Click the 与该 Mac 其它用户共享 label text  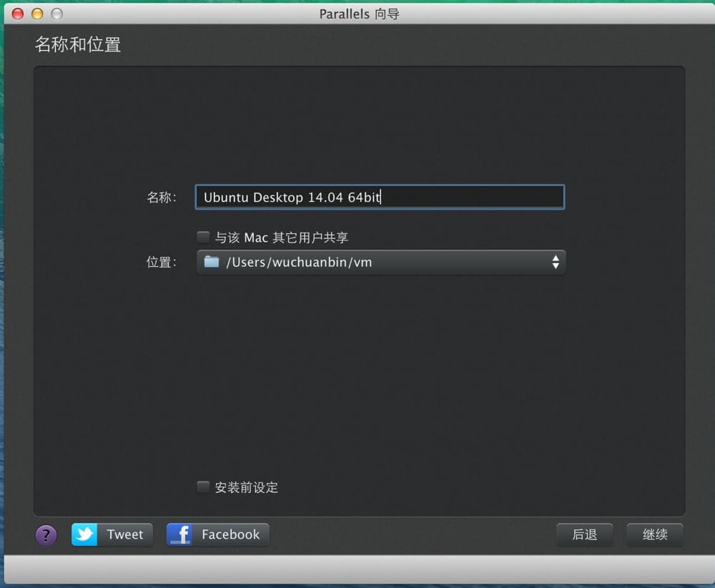pyautogui.click(x=281, y=237)
